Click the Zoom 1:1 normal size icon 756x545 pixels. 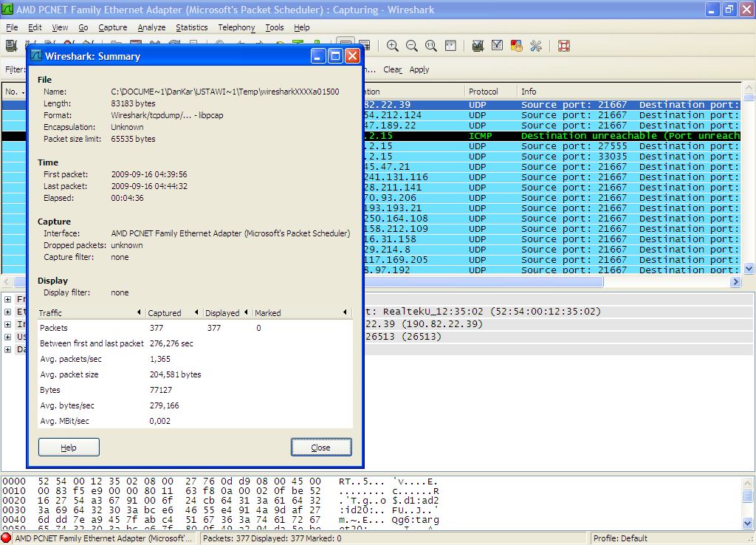pos(431,46)
